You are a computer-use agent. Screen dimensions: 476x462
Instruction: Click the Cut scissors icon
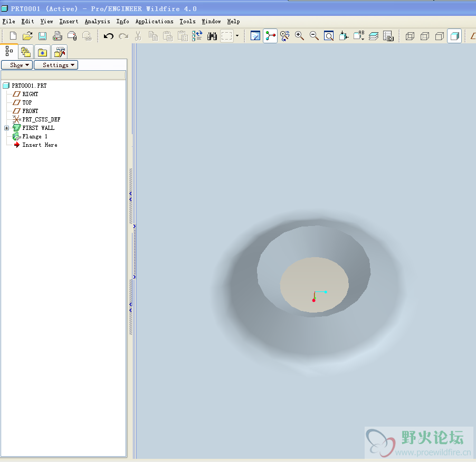(x=138, y=36)
